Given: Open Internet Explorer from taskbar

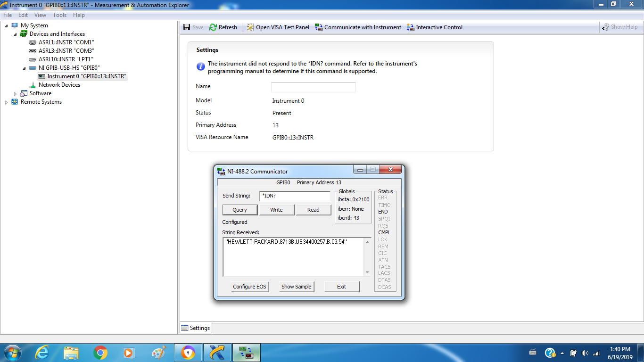Looking at the screenshot, I should click(41, 353).
